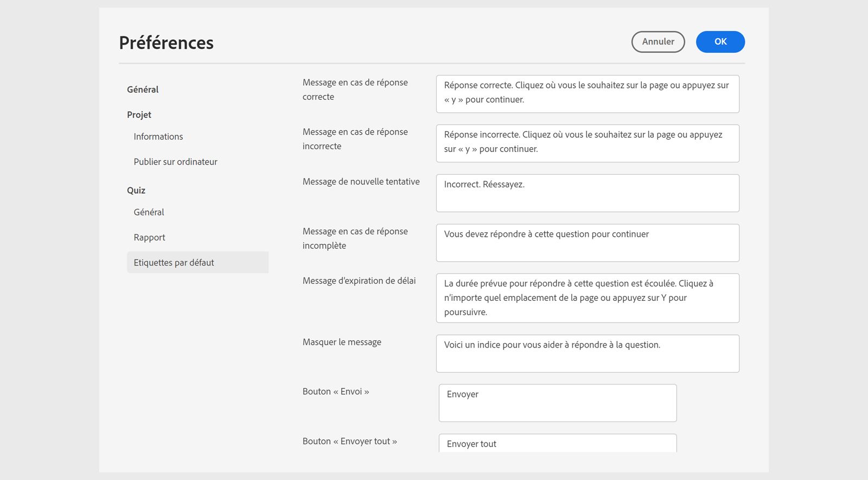This screenshot has height=480, width=868.
Task: Open Général settings under Quiz
Action: point(149,212)
